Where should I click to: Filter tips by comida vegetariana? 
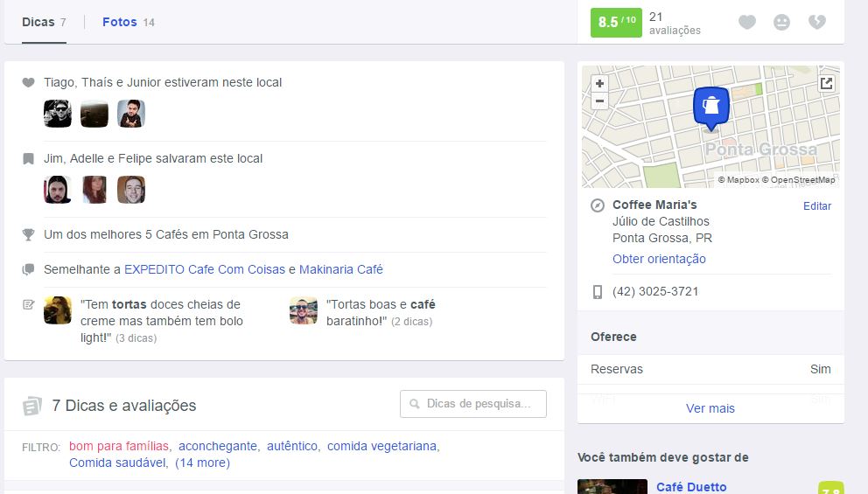coord(381,446)
